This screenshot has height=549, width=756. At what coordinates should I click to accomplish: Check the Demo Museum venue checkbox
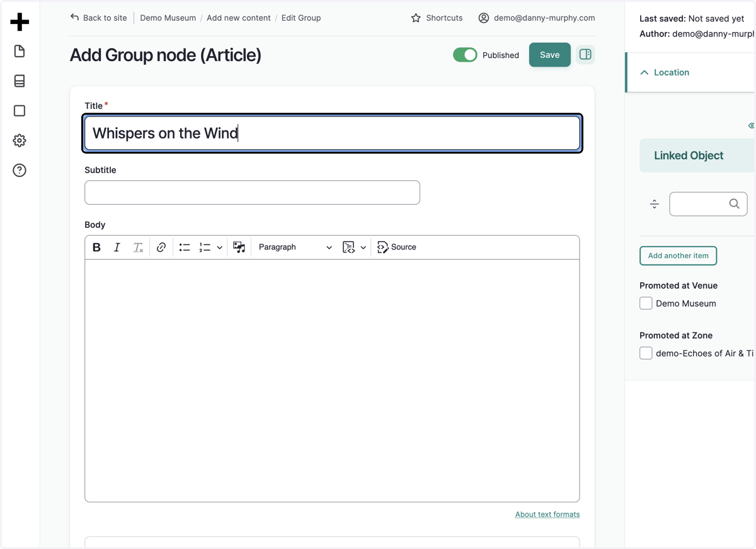pos(646,303)
